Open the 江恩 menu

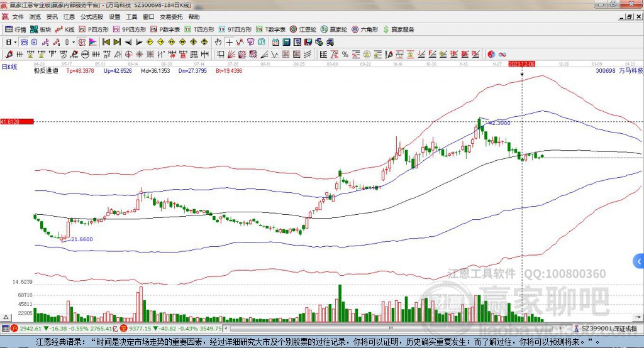coord(69,17)
